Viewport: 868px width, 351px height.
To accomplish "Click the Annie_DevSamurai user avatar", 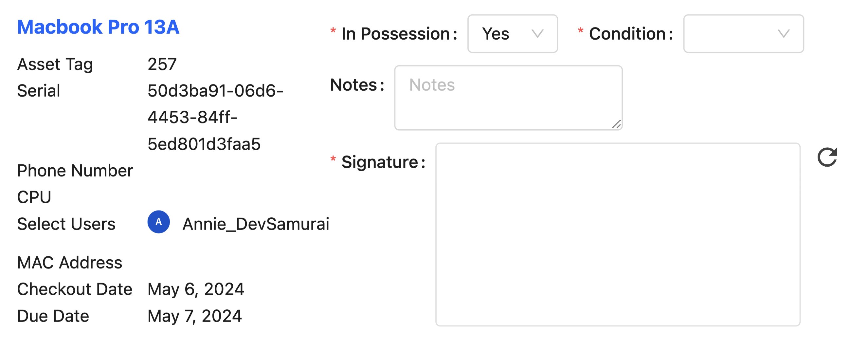I will (x=158, y=222).
